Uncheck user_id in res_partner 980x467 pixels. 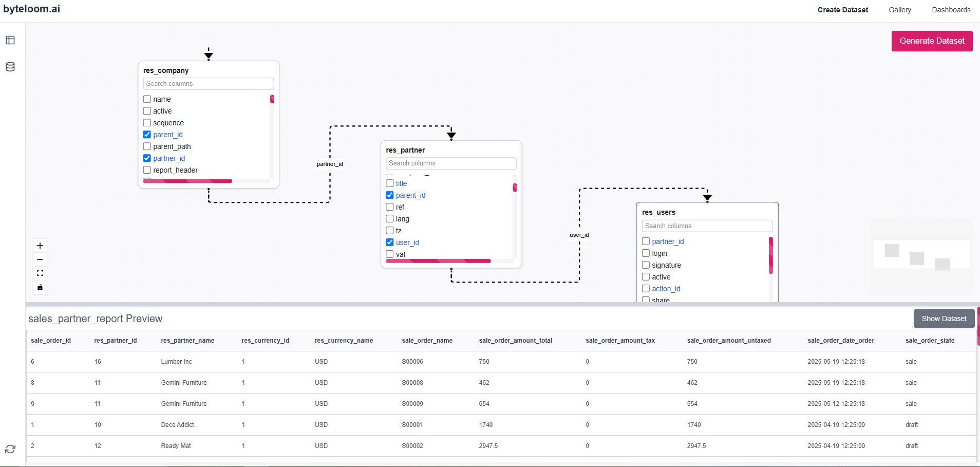(x=390, y=242)
